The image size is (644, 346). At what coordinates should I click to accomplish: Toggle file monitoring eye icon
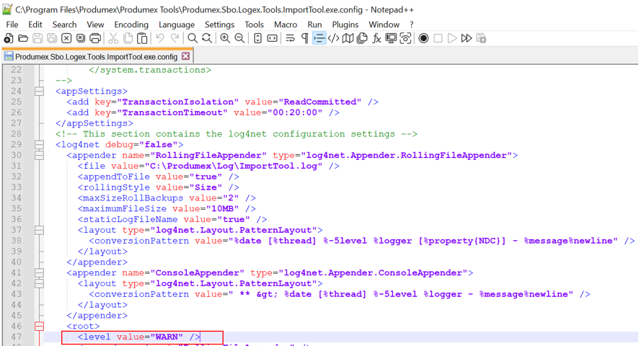tap(405, 39)
